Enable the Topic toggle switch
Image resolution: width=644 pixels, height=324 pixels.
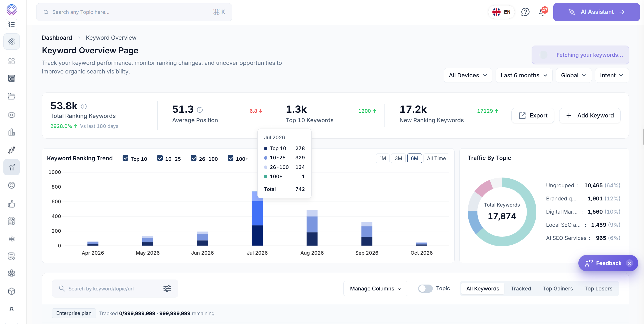pyautogui.click(x=425, y=288)
